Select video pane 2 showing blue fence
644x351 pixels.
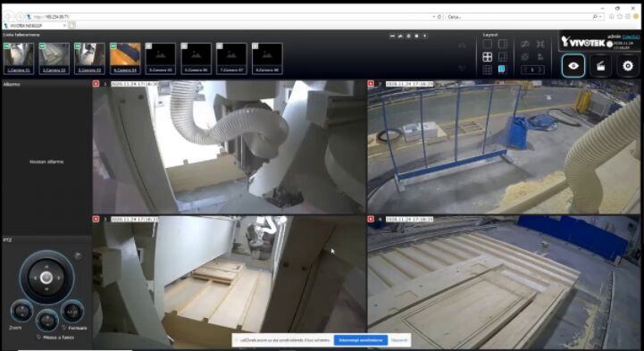tap(504, 147)
